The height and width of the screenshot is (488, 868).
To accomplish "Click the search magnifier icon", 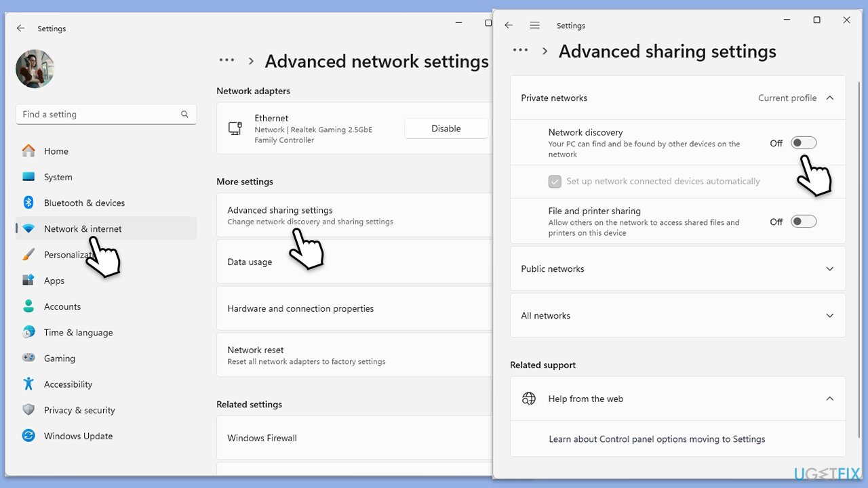I will coord(184,115).
